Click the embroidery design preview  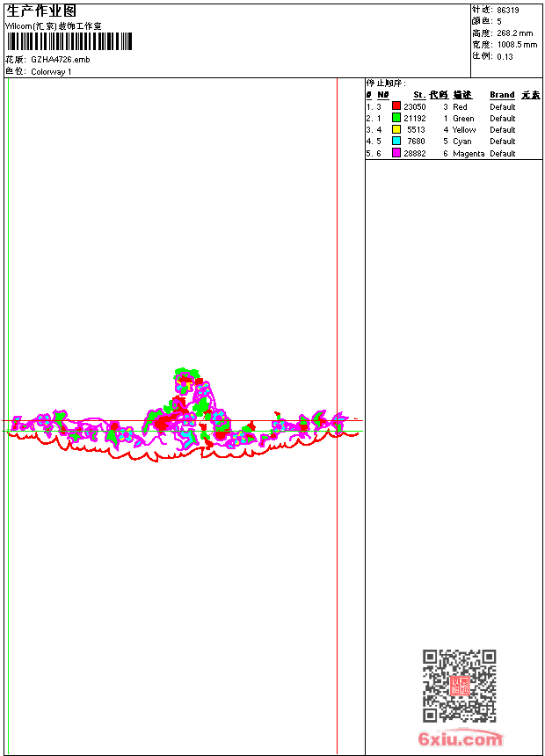(183, 415)
